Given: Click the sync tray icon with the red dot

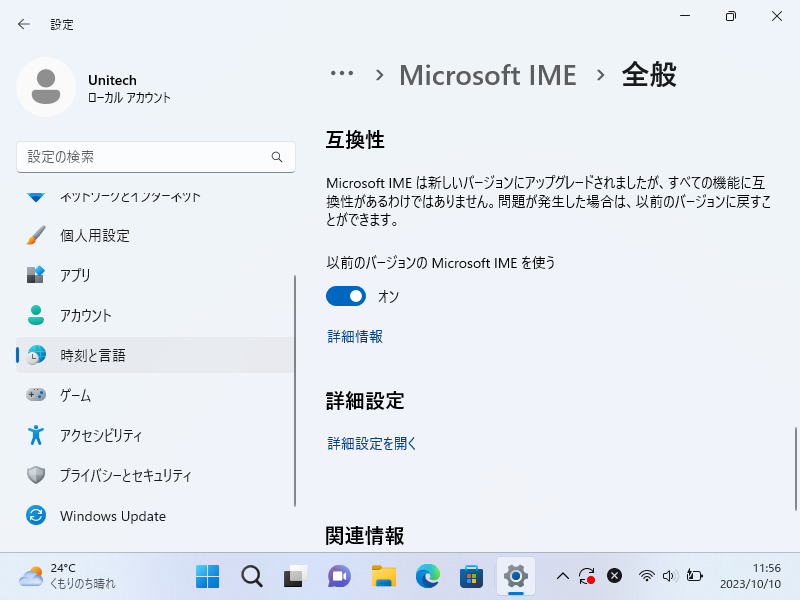Looking at the screenshot, I should point(587,577).
